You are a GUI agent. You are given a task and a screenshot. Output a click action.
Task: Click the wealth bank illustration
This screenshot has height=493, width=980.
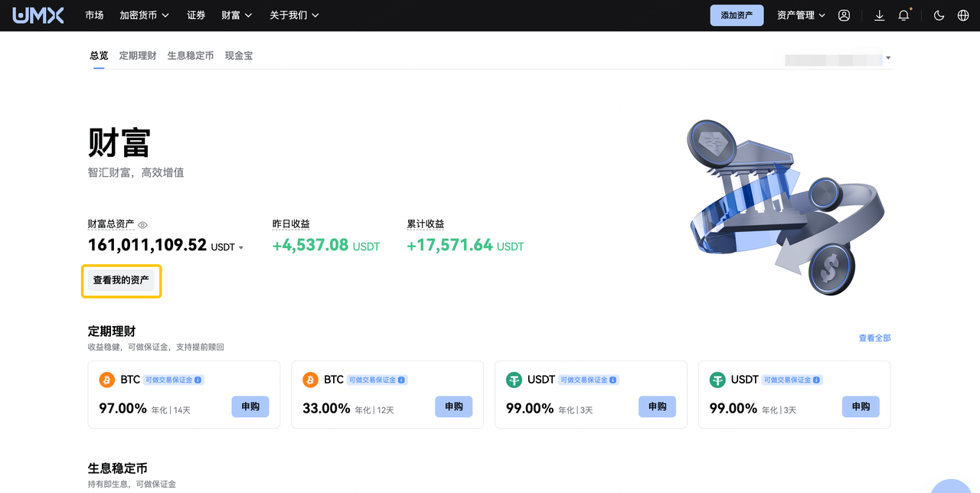click(x=786, y=207)
